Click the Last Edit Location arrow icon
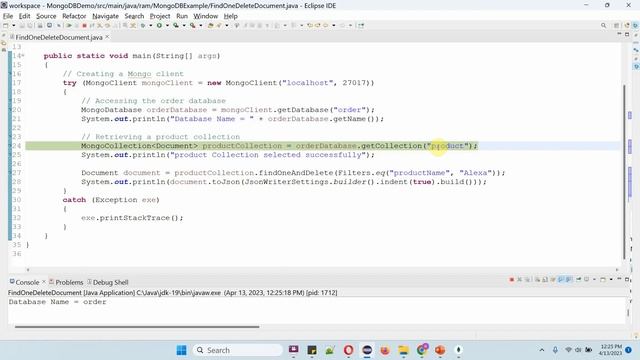Screen dimensions: 640x360 click(x=310, y=25)
